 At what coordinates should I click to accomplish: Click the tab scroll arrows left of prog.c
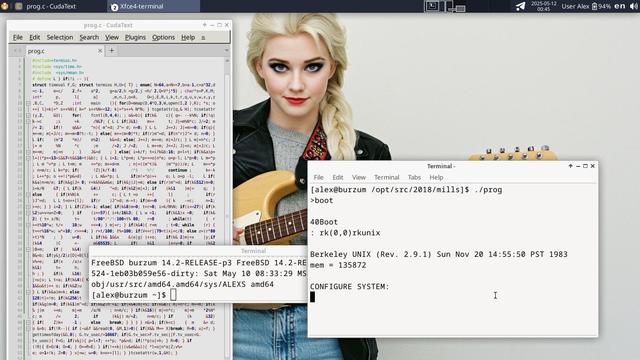18,51
